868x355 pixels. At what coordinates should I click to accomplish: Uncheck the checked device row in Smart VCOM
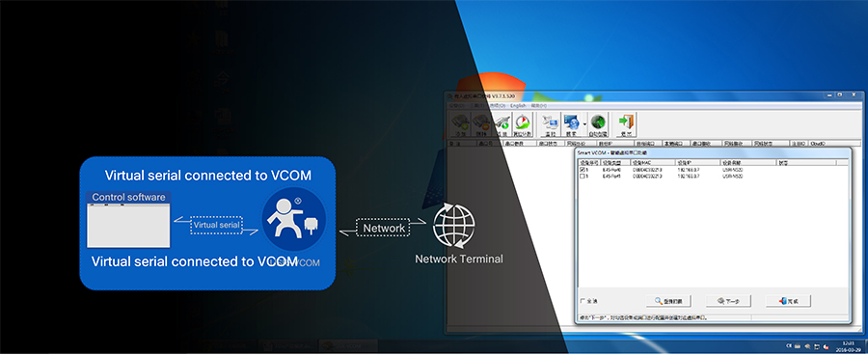pos(583,170)
